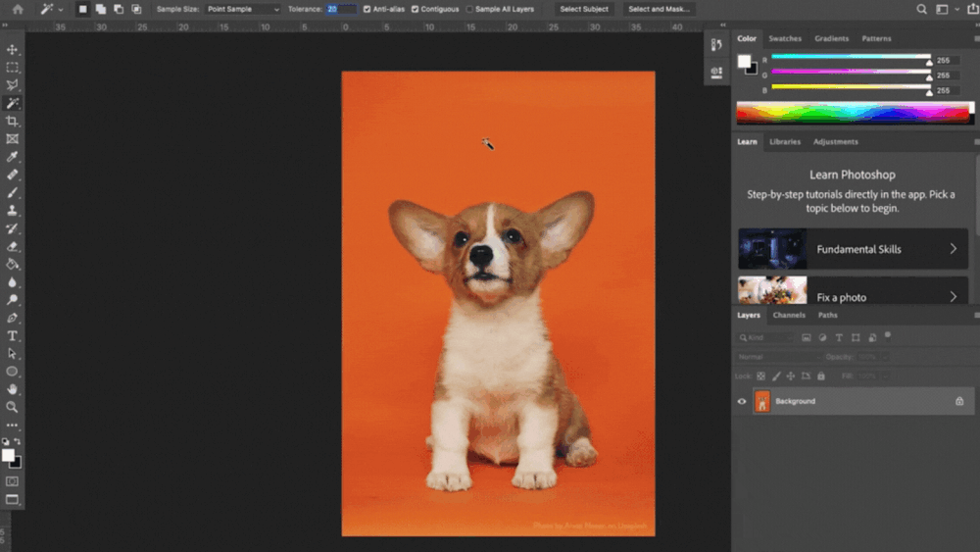Screen dimensions: 980x552
Task: Expand the Fix a photo chevron
Action: (x=954, y=297)
